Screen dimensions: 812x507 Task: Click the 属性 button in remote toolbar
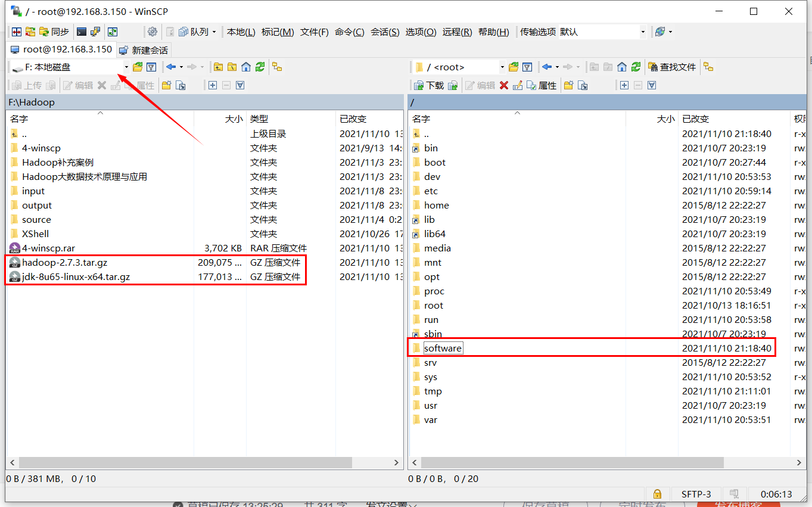(x=543, y=85)
